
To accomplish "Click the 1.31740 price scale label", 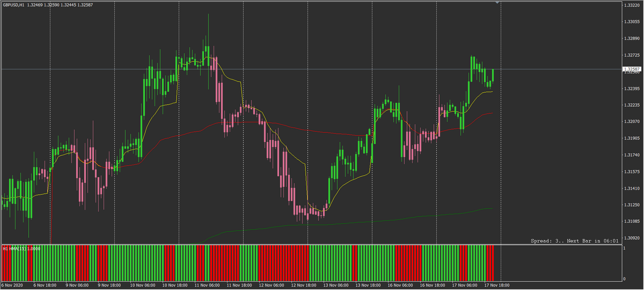I will (632, 155).
